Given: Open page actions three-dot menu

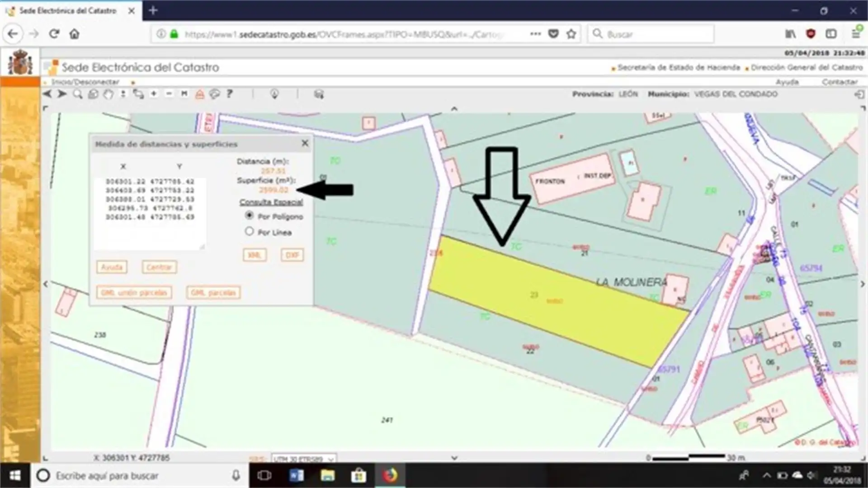Looking at the screenshot, I should pyautogui.click(x=535, y=34).
